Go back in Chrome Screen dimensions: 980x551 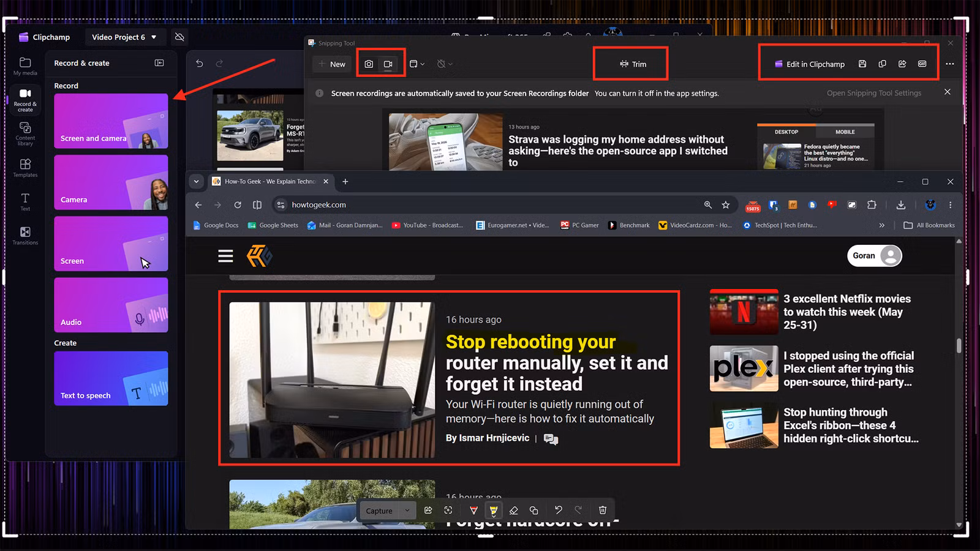(x=198, y=205)
